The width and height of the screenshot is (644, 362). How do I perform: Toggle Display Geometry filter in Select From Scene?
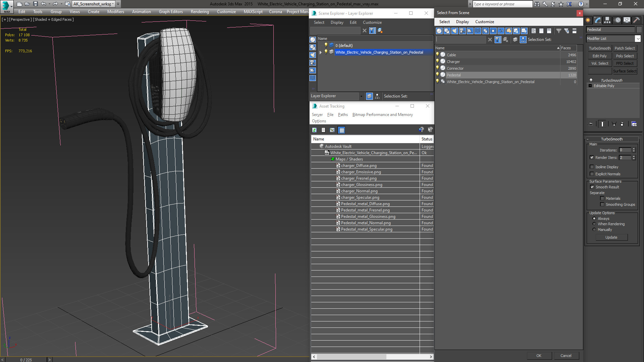coord(439,31)
